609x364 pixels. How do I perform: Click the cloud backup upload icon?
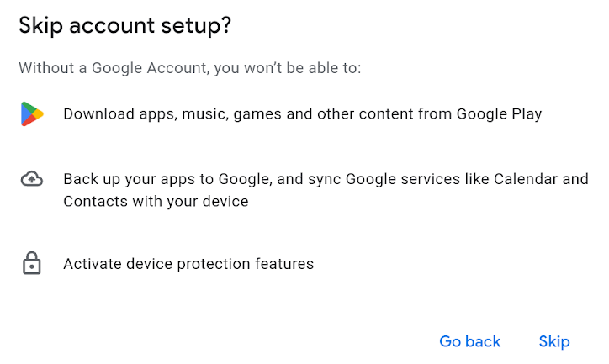[x=31, y=179]
